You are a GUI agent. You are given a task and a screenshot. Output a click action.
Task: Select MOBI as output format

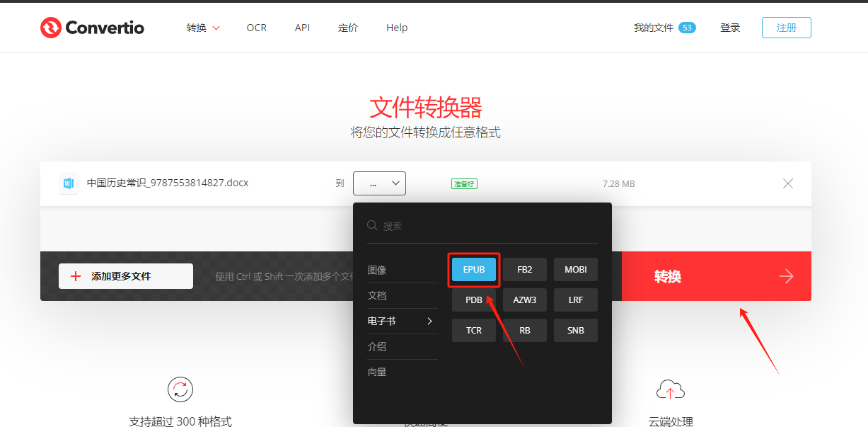tap(575, 269)
